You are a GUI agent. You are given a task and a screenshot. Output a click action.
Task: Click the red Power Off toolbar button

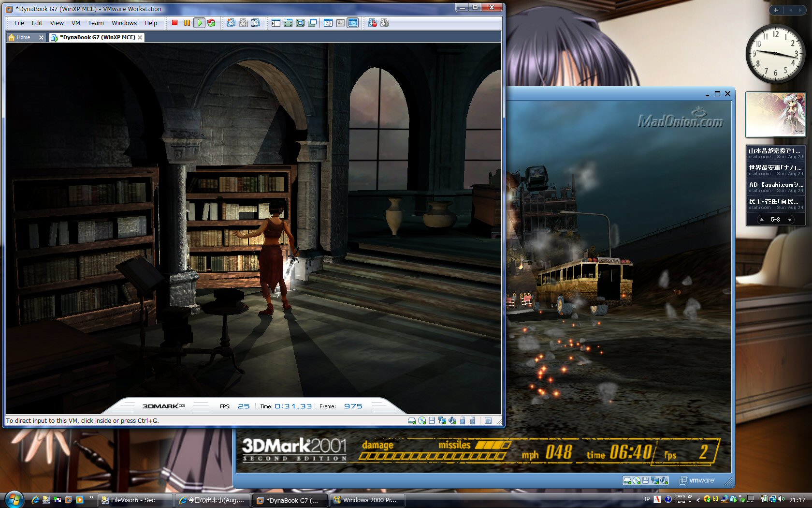(175, 23)
